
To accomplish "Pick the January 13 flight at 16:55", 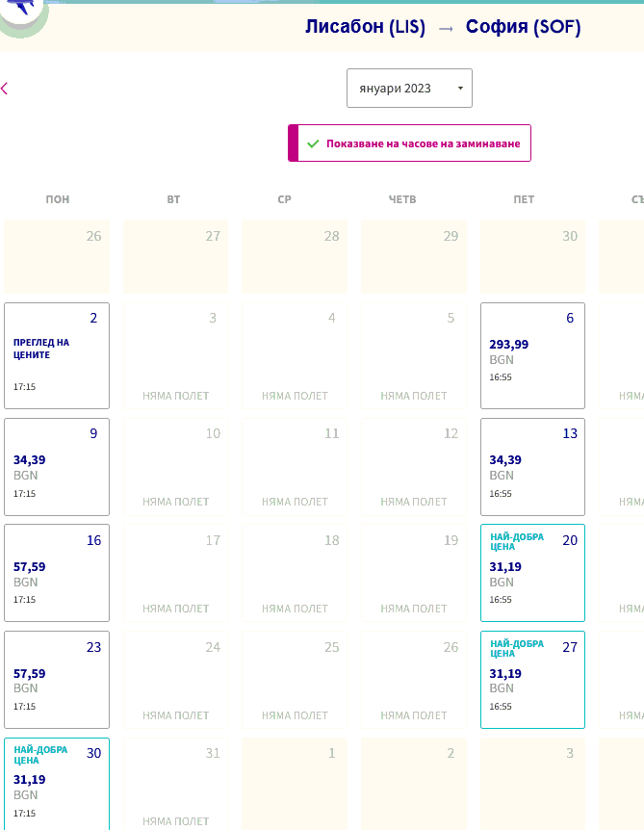I will pos(532,467).
